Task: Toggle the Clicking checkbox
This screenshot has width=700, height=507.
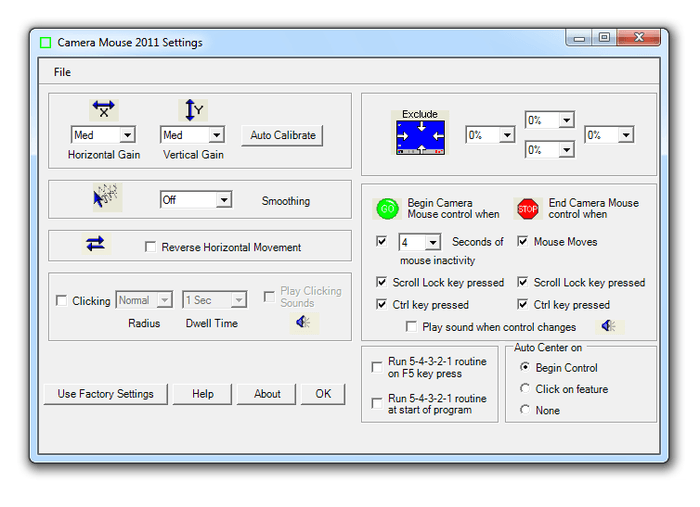Action: (62, 301)
